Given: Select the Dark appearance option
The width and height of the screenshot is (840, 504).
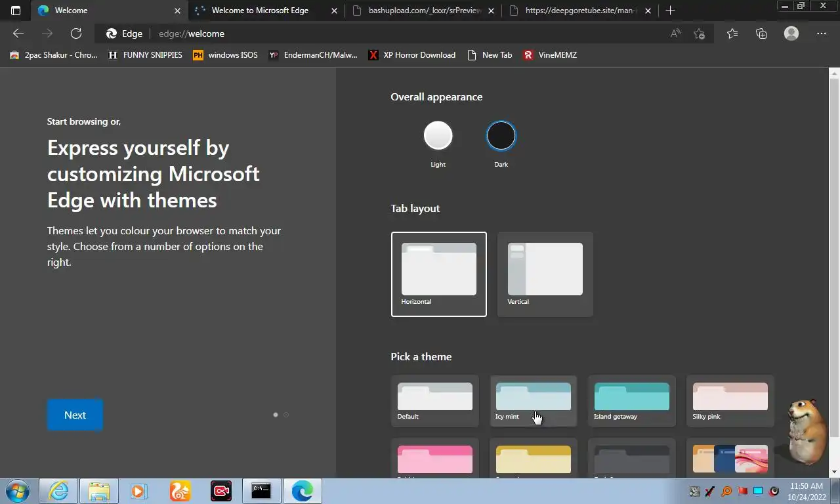Looking at the screenshot, I should coord(501,136).
